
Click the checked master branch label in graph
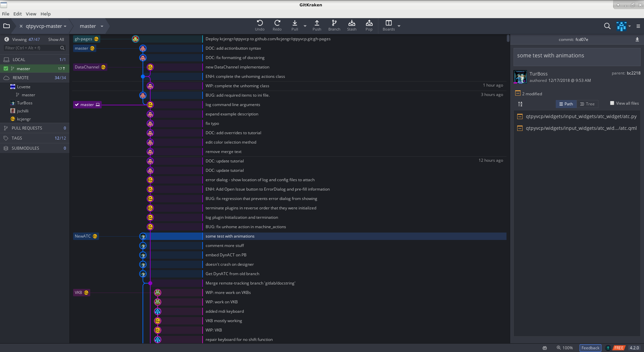pos(87,105)
